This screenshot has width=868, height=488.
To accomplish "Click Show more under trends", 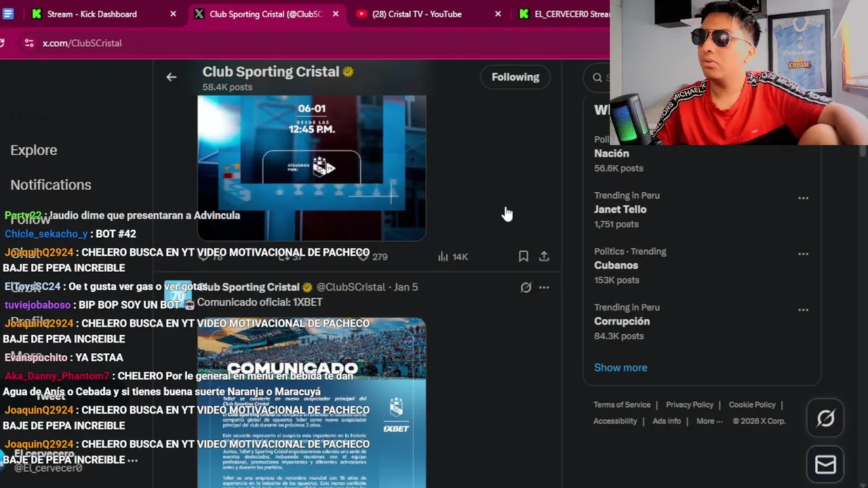I will tap(620, 367).
